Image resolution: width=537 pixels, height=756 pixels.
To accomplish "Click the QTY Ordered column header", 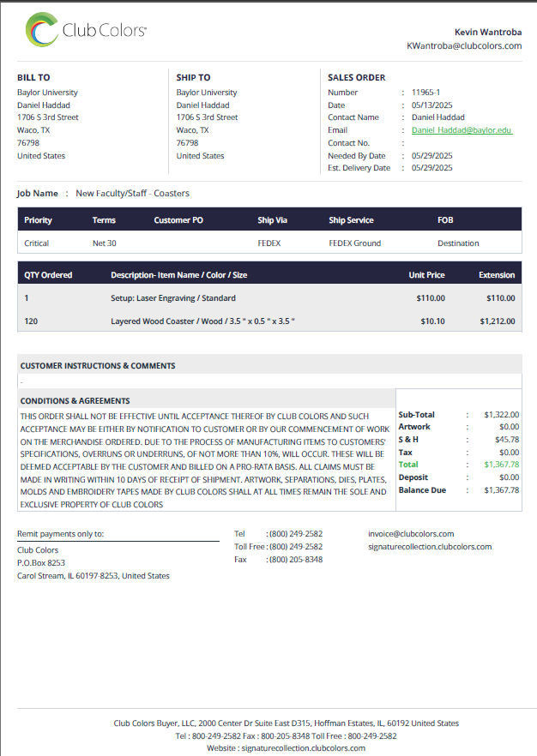I will [48, 275].
